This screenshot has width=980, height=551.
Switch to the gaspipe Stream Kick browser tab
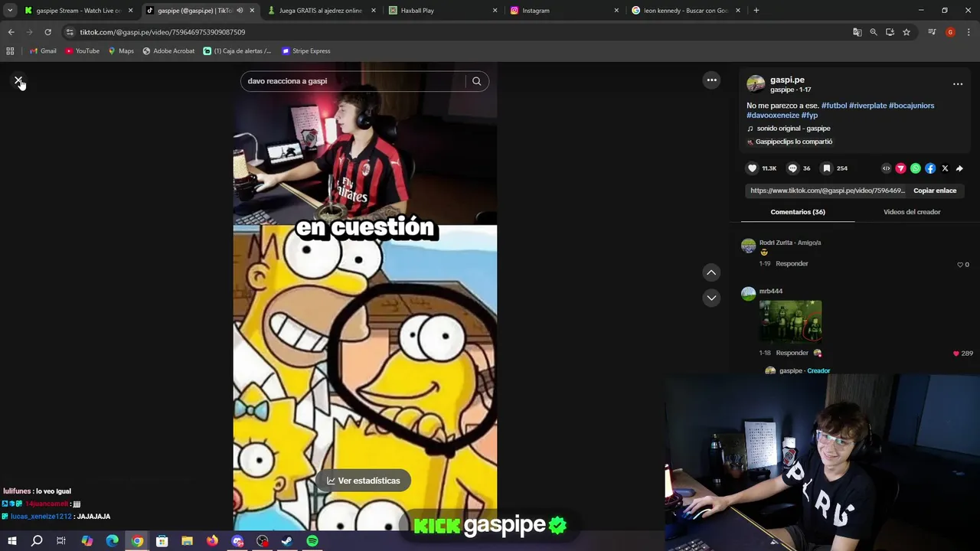tap(79, 11)
